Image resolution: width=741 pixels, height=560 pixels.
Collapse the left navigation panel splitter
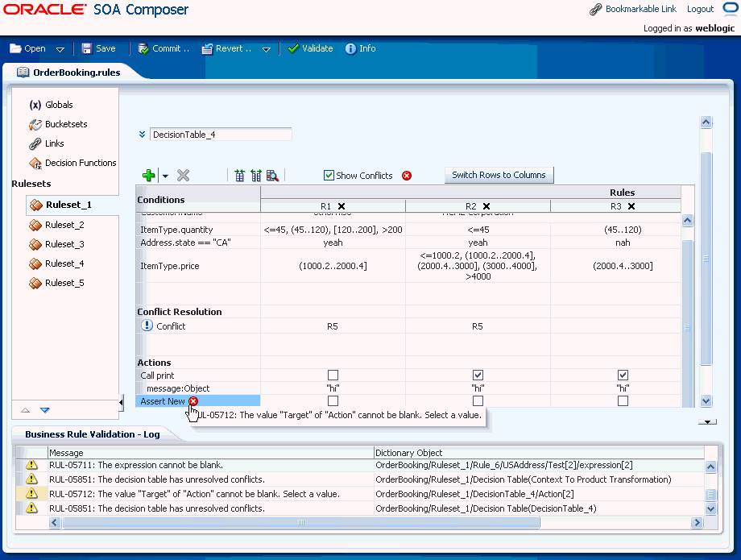coord(121,403)
